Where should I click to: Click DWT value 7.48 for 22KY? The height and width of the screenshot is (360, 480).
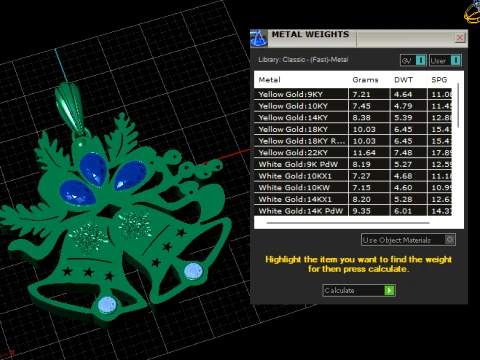tap(403, 153)
